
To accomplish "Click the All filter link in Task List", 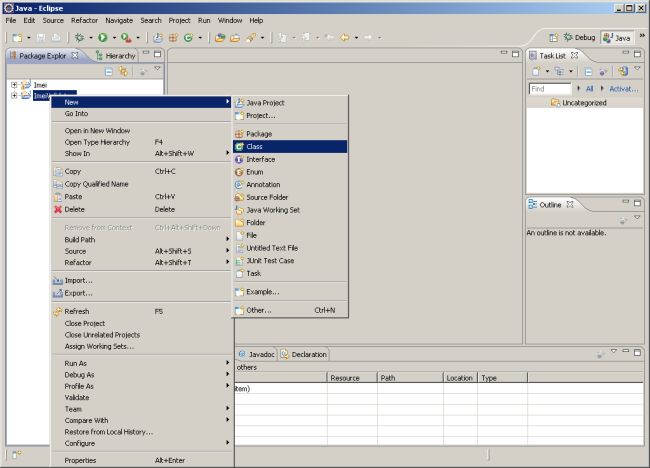I will pos(589,89).
